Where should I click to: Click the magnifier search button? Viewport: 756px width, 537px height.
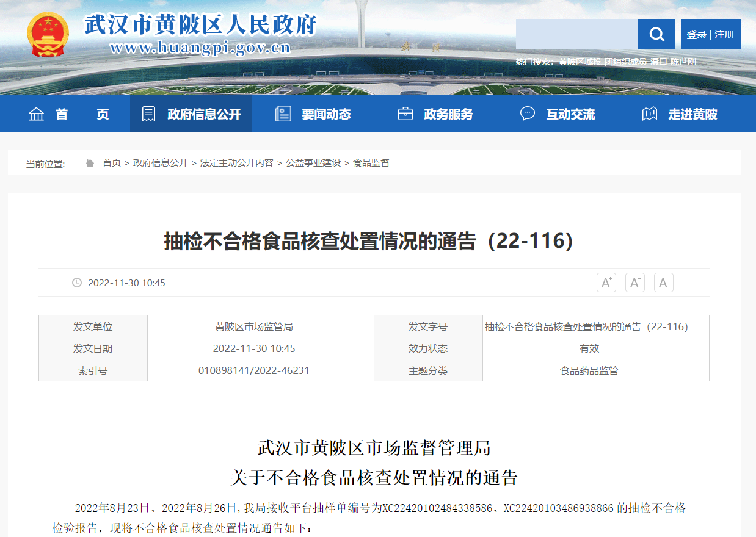pyautogui.click(x=656, y=34)
